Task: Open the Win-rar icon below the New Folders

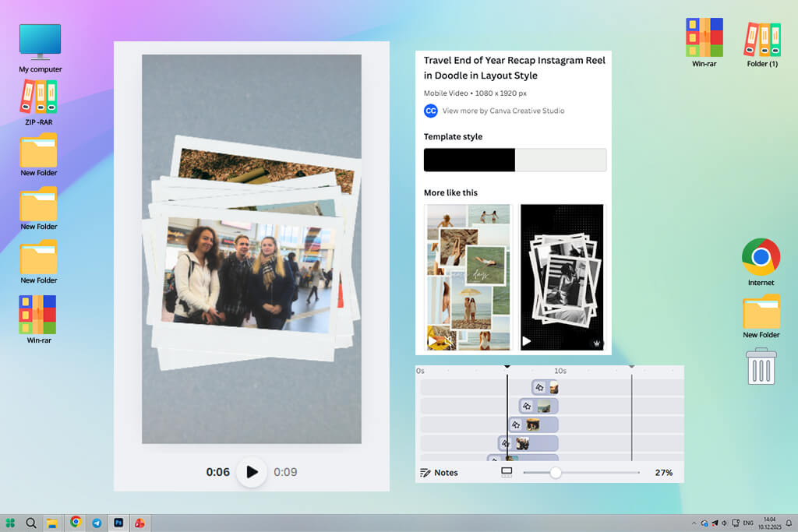Action: tap(39, 319)
